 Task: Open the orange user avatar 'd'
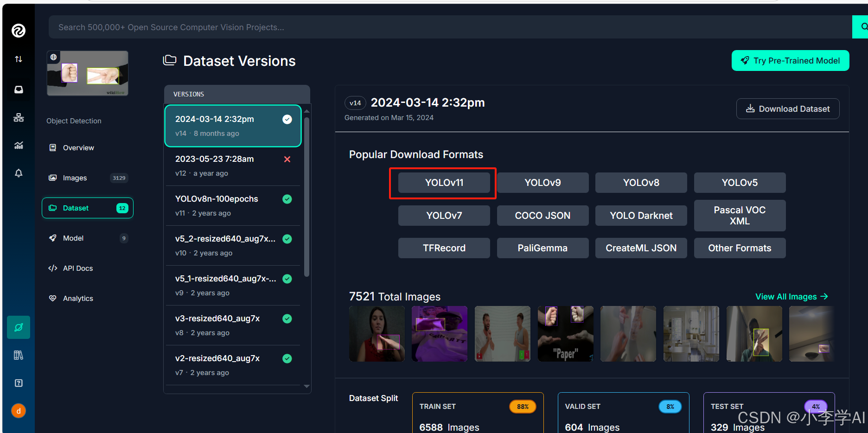click(x=19, y=411)
